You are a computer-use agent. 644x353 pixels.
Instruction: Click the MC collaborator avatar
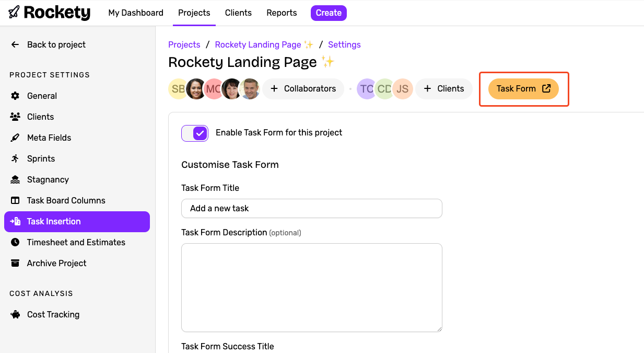pyautogui.click(x=213, y=89)
